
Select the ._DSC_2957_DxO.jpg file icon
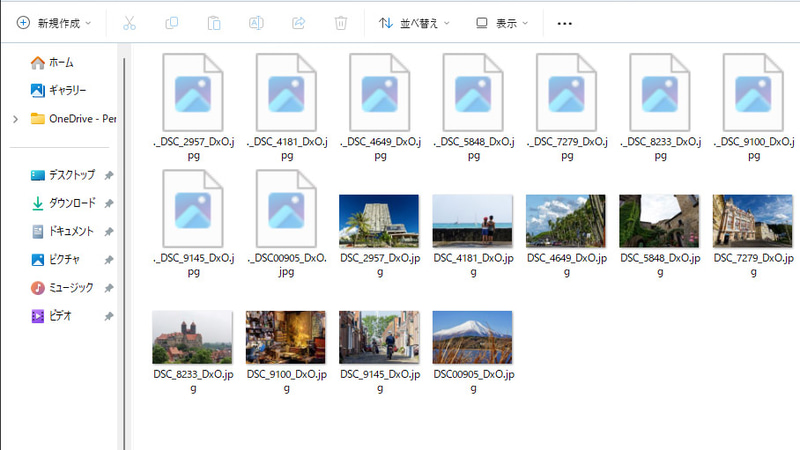click(x=193, y=92)
